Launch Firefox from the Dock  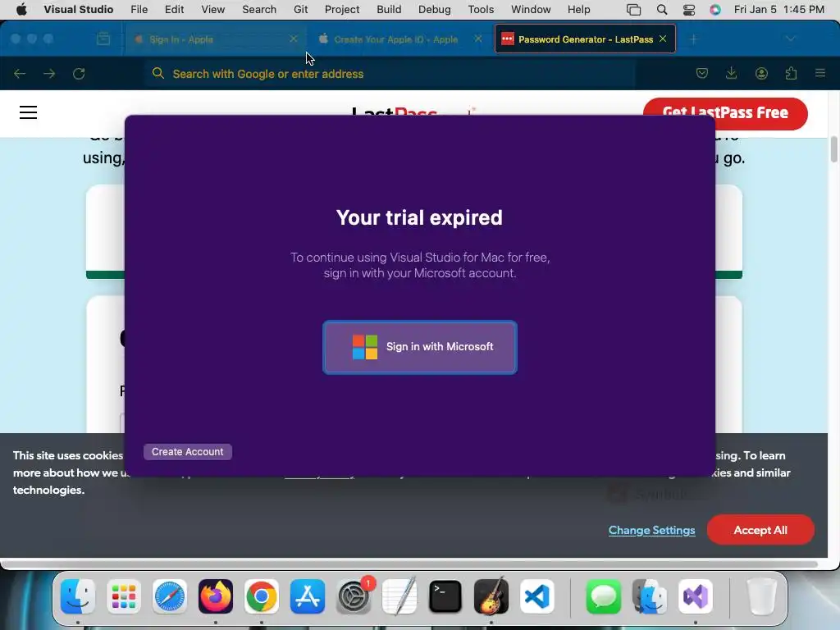pos(216,596)
